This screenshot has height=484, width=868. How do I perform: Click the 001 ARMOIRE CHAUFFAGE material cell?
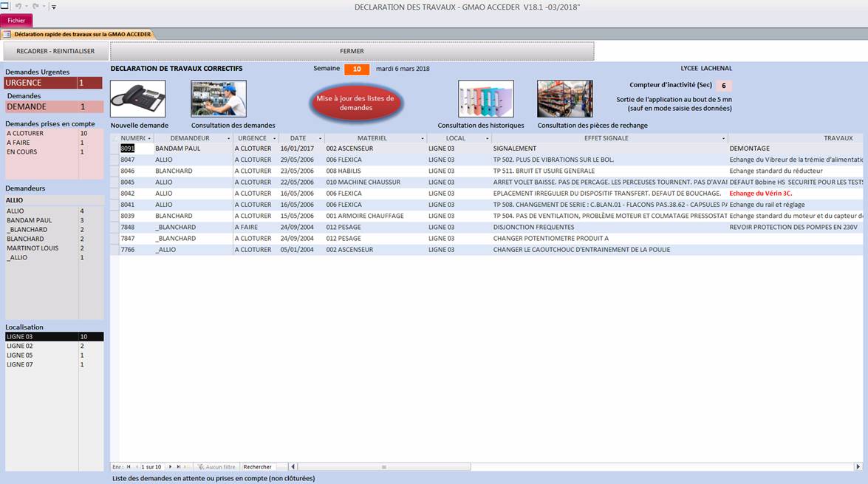tap(375, 216)
